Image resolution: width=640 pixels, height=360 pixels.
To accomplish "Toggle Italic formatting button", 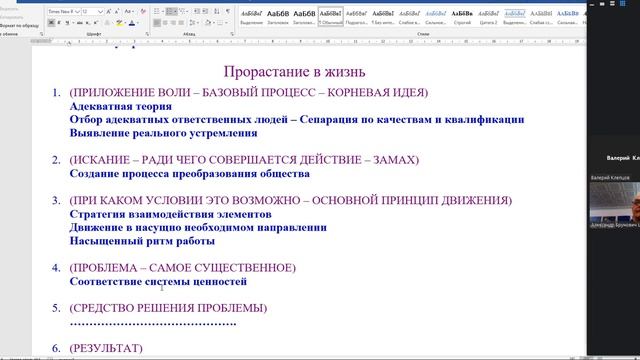I will click(59, 23).
